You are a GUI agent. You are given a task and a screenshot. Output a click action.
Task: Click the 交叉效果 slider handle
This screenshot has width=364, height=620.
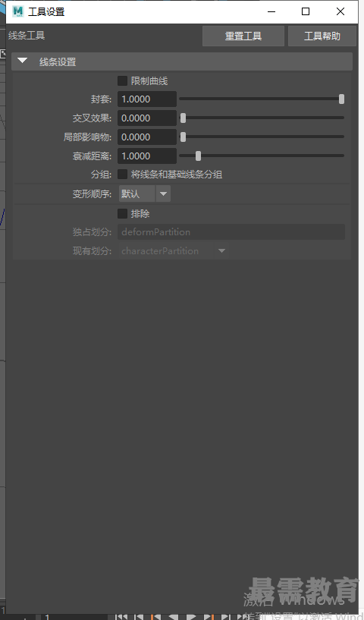click(x=183, y=118)
